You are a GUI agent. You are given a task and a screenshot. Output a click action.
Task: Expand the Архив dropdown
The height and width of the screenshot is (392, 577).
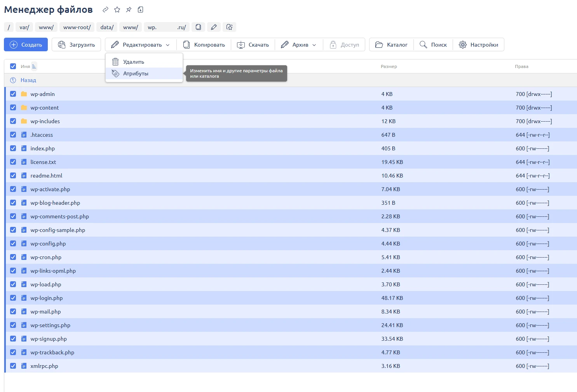click(x=300, y=45)
